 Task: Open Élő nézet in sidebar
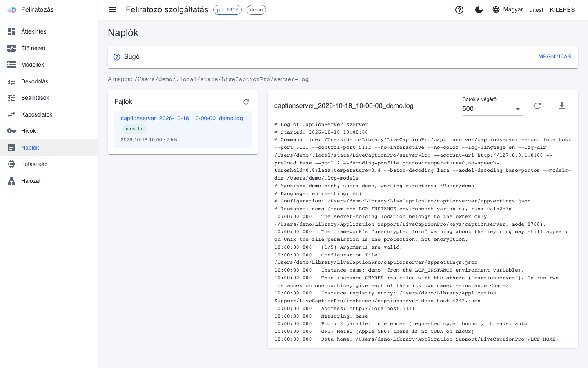click(49, 48)
